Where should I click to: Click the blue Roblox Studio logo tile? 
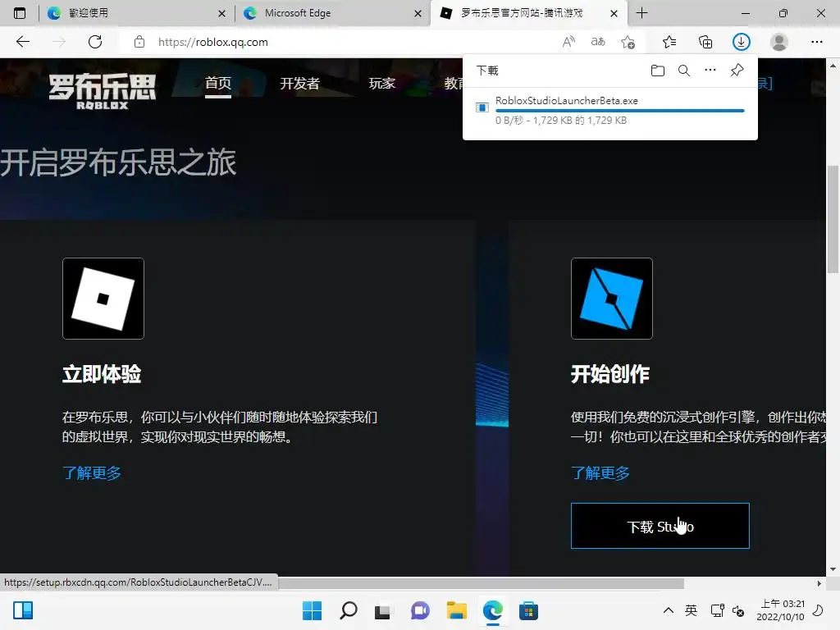click(x=612, y=299)
